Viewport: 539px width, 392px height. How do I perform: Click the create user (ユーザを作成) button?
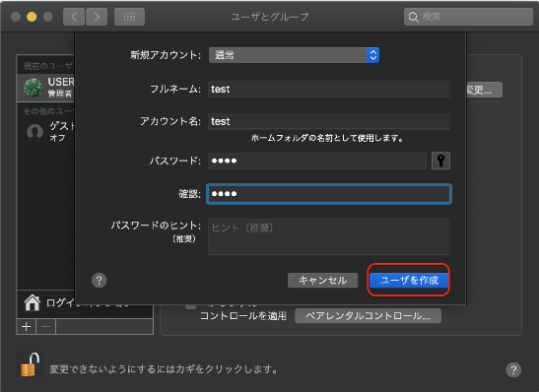pyautogui.click(x=409, y=281)
